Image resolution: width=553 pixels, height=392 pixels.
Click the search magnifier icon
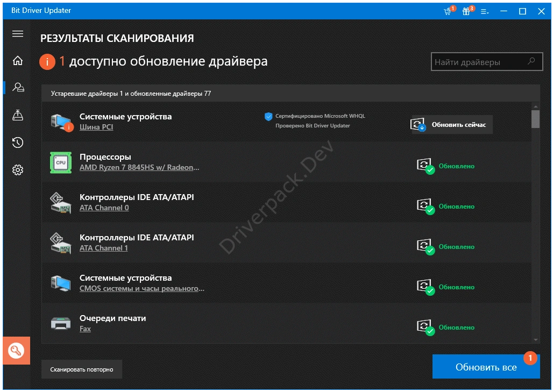[531, 61]
